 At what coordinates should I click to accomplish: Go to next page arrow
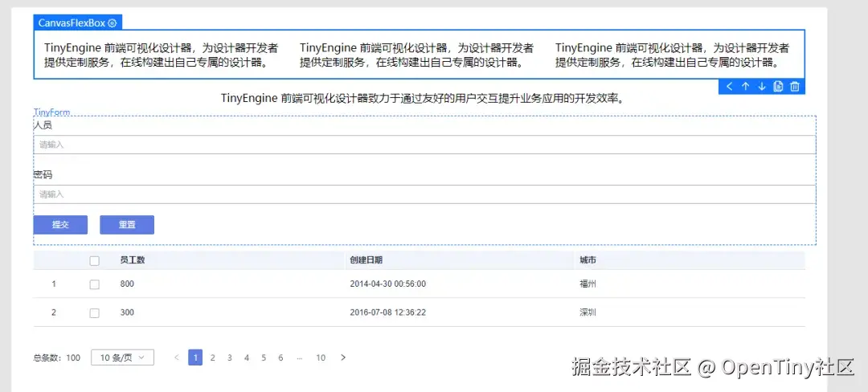click(343, 357)
